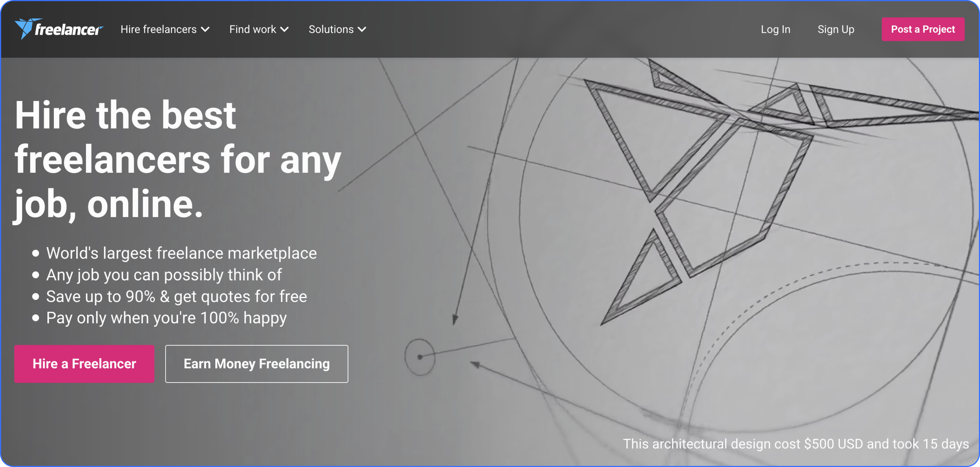Expand the chevron beside Solutions
Screen dimensions: 980x467
click(x=362, y=30)
